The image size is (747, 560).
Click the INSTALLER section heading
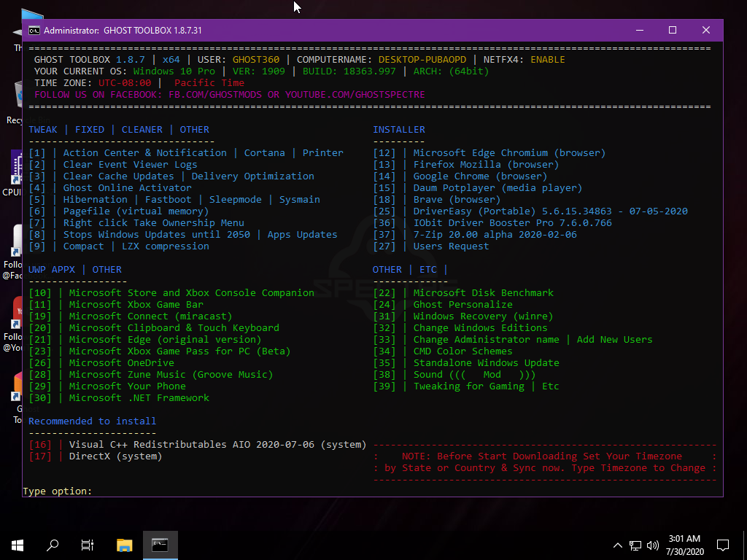pos(399,130)
